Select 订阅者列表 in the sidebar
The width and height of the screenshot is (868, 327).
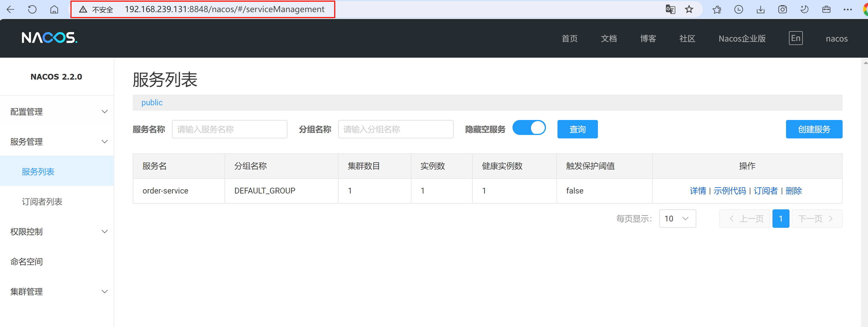42,202
